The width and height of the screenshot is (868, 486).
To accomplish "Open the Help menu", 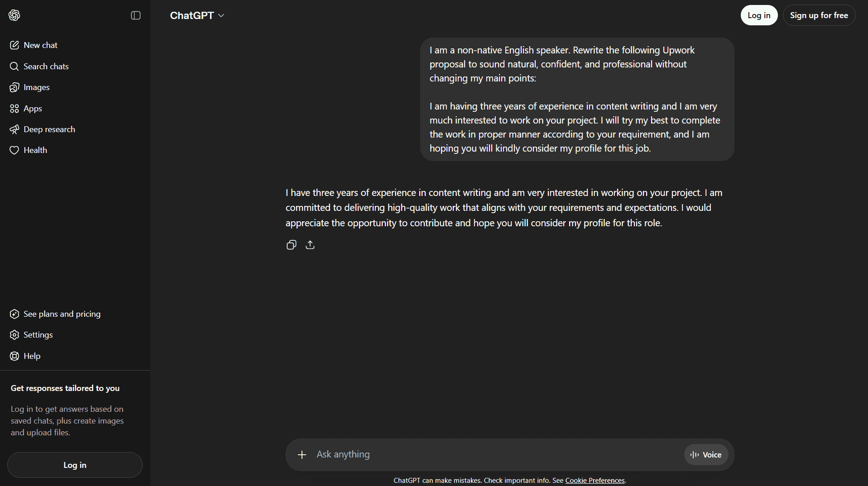I will click(x=32, y=356).
